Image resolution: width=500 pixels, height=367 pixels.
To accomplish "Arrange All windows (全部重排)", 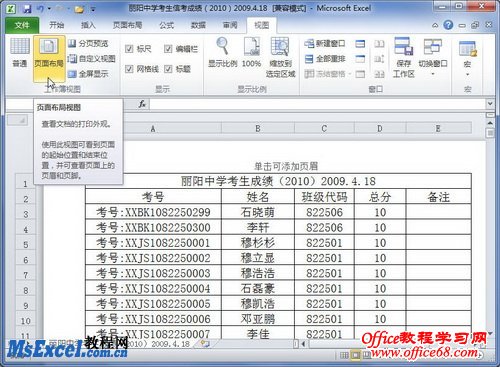I will [x=325, y=59].
